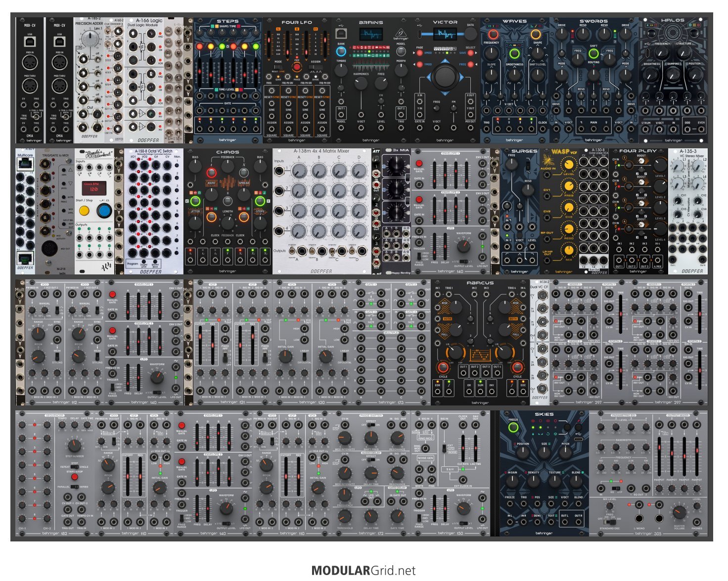Click the HARMONICS knob on BRAINS
Screen dimensions: 728x581
[x=361, y=83]
